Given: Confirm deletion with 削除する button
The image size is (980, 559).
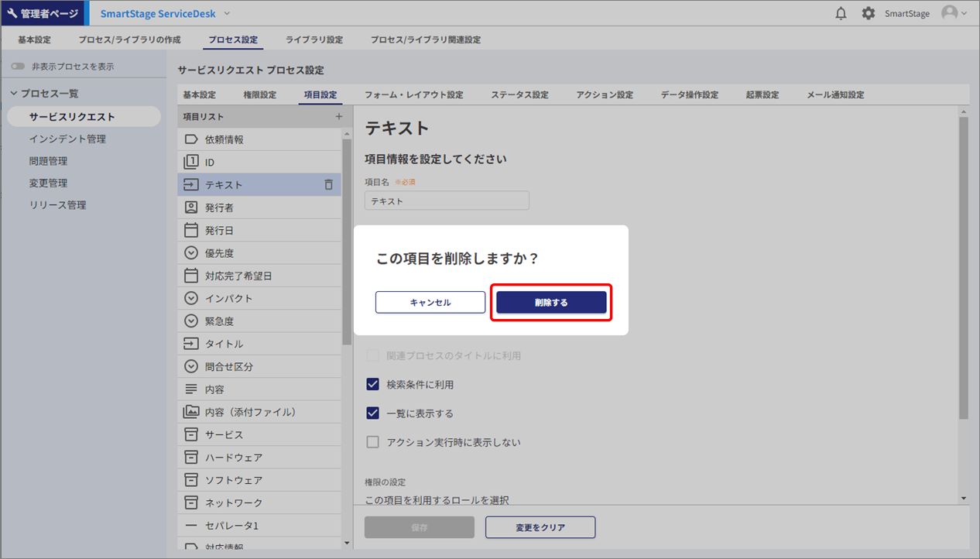Looking at the screenshot, I should [x=551, y=303].
